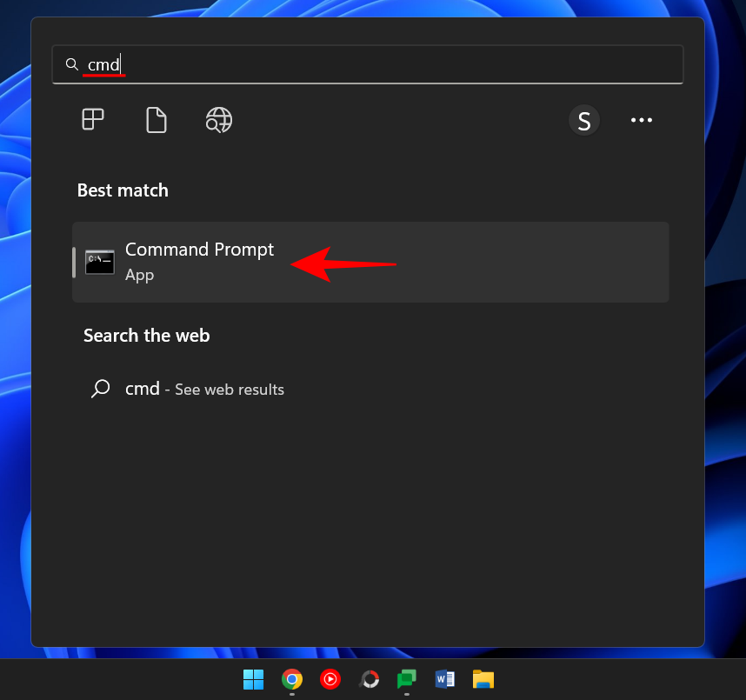Image resolution: width=746 pixels, height=700 pixels.
Task: Filter search results by Apps
Action: click(93, 120)
